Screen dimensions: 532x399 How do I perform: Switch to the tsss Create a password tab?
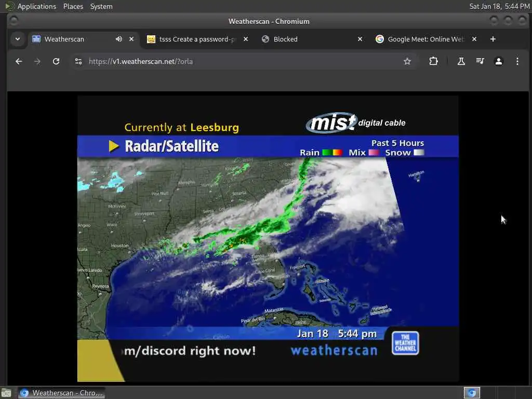point(197,39)
